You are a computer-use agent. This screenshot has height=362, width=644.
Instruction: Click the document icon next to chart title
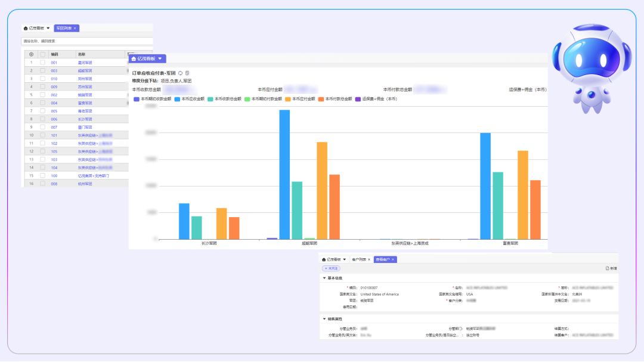tap(187, 73)
